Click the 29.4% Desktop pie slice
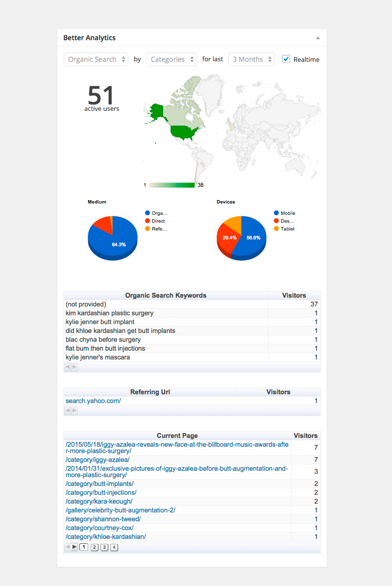 tap(229, 238)
